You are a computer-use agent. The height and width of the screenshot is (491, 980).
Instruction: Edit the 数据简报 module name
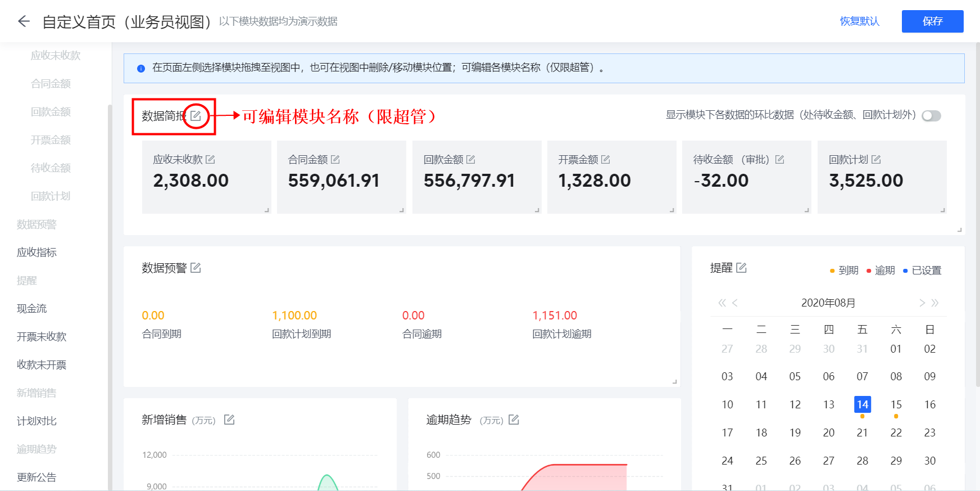click(196, 116)
